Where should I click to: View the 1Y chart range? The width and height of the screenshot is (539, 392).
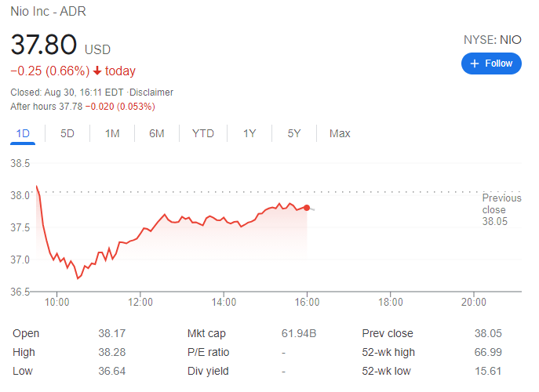point(249,133)
